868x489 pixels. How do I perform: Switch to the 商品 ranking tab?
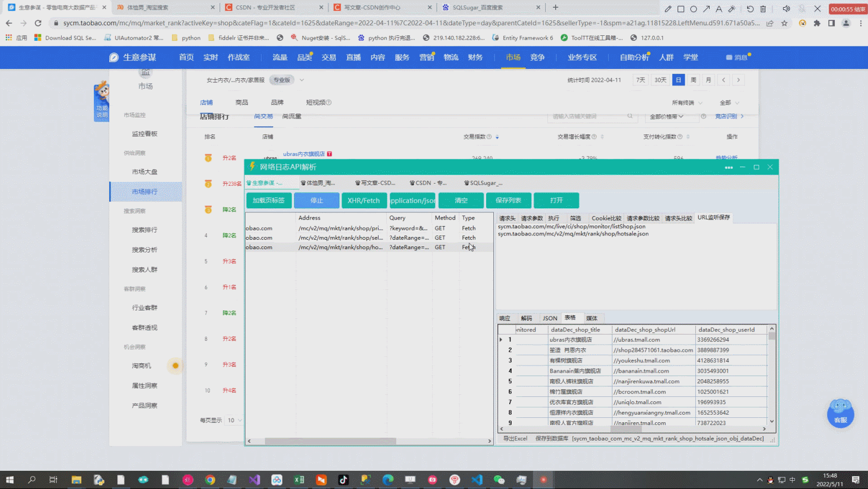242,103
